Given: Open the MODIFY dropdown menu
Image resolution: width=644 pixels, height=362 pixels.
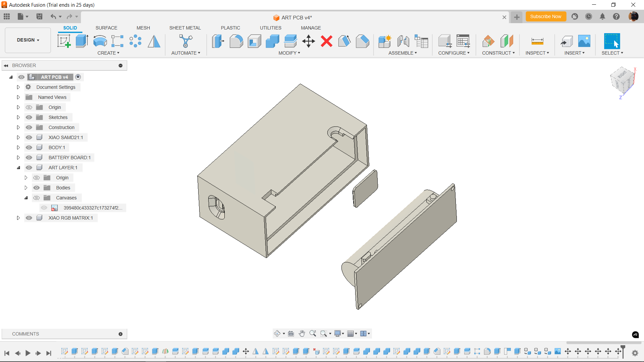Looking at the screenshot, I should pos(289,53).
